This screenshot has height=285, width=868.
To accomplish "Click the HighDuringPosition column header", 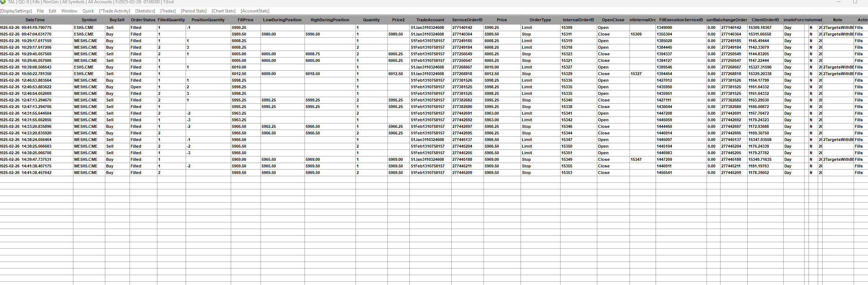I will point(330,20).
